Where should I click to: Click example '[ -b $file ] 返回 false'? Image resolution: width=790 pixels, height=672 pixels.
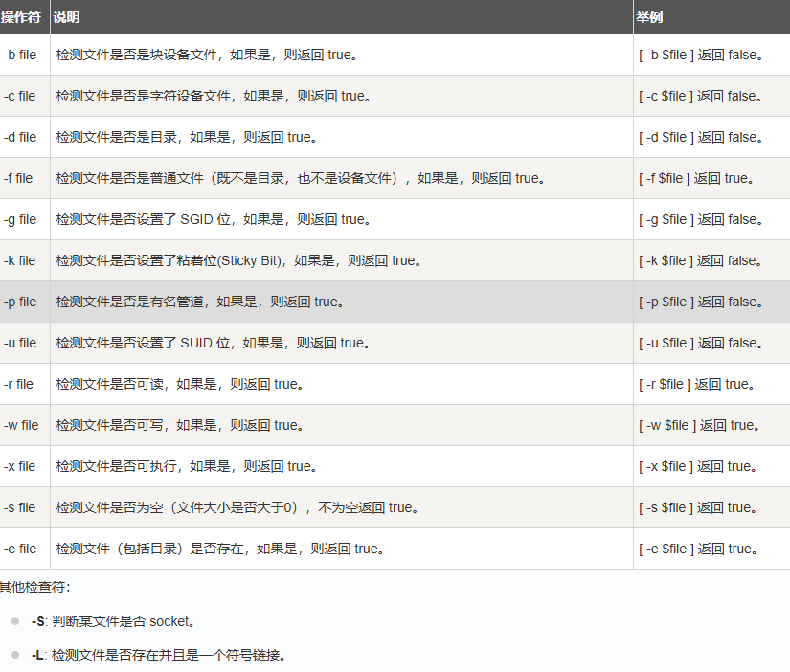pos(702,55)
